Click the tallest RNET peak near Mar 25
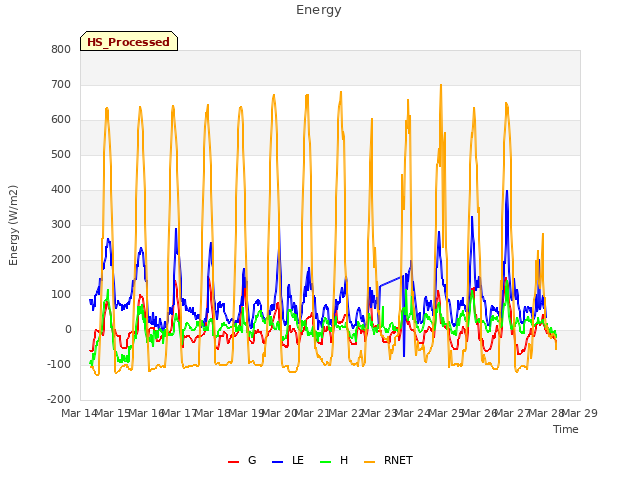The width and height of the screenshot is (640, 480). pos(441,85)
